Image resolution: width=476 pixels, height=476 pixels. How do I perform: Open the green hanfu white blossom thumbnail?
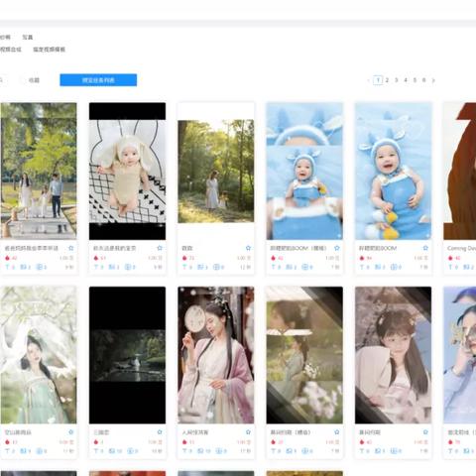pyautogui.click(x=39, y=355)
